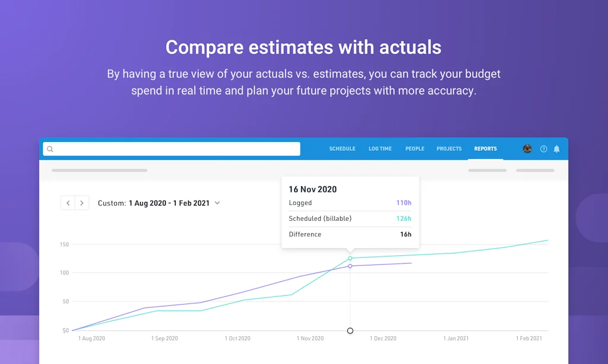Viewport: 608px width, 364px height.
Task: Click the Scheduled (billable) 126h row
Action: pyautogui.click(x=350, y=219)
